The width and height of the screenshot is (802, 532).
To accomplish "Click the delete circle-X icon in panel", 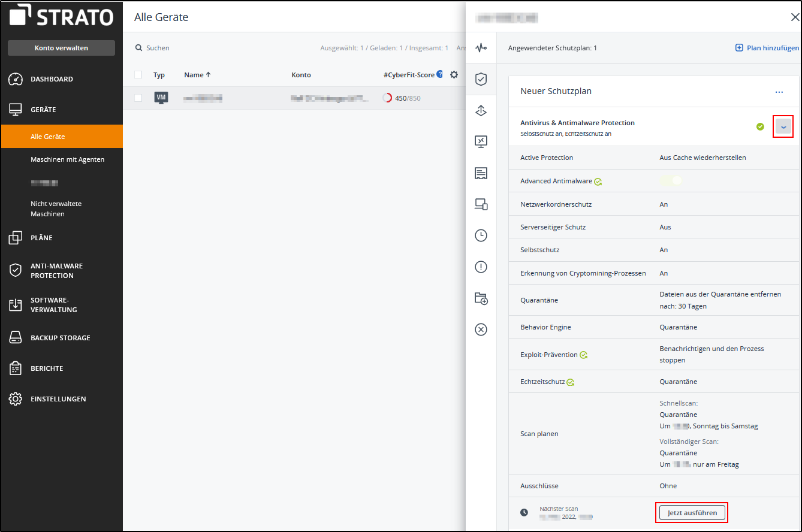I will coord(481,330).
